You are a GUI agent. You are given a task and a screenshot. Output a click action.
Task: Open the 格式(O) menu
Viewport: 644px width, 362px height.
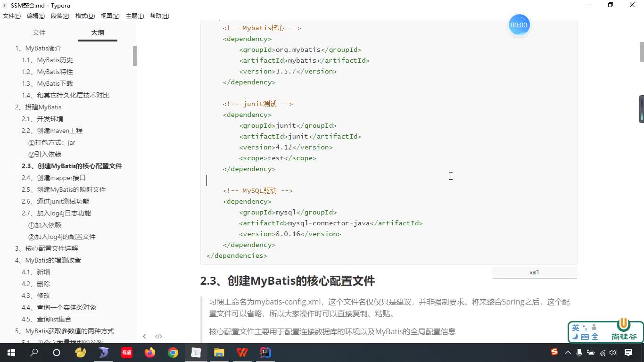click(x=85, y=16)
